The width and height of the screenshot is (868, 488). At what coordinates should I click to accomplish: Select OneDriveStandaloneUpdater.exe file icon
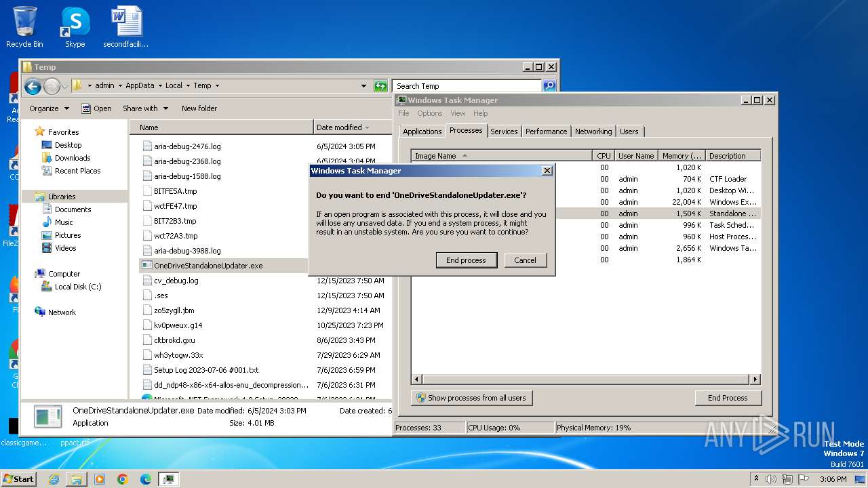click(x=148, y=266)
